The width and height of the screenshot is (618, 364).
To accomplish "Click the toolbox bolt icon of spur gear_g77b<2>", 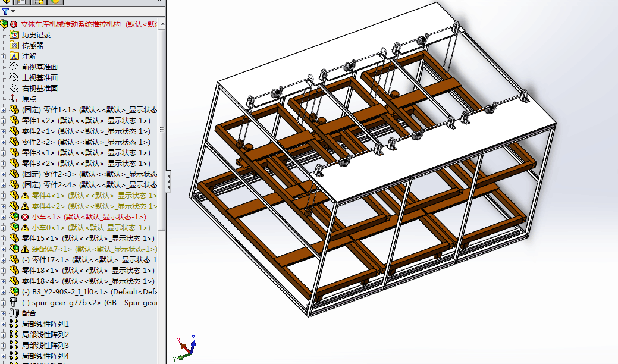I will (x=14, y=302).
